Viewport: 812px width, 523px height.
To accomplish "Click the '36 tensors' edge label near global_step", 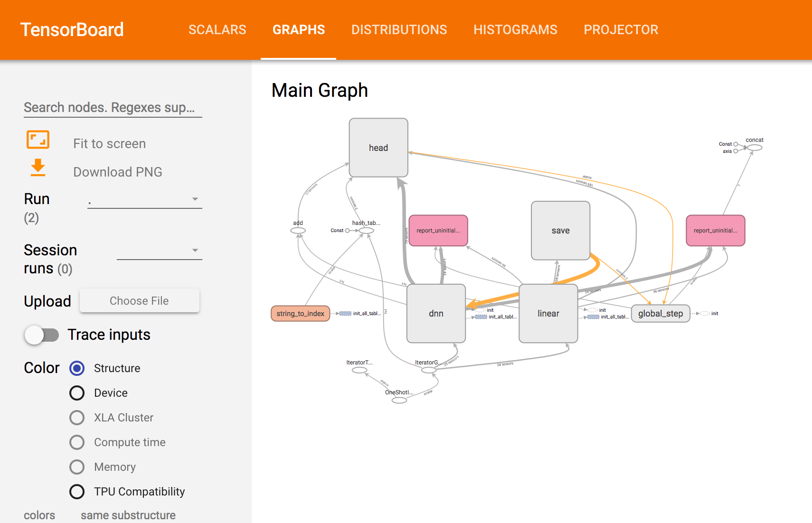I will pyautogui.click(x=661, y=290).
